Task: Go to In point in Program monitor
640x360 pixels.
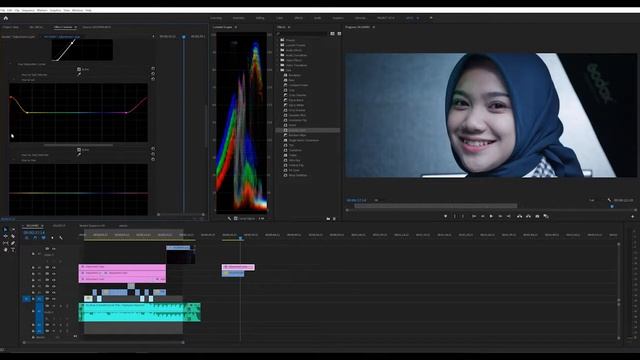Action: click(x=474, y=216)
